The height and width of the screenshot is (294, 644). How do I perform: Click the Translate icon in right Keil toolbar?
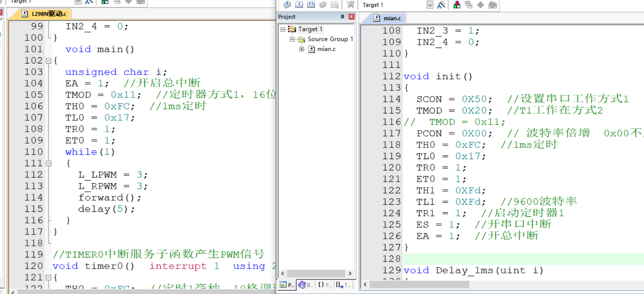point(287,5)
